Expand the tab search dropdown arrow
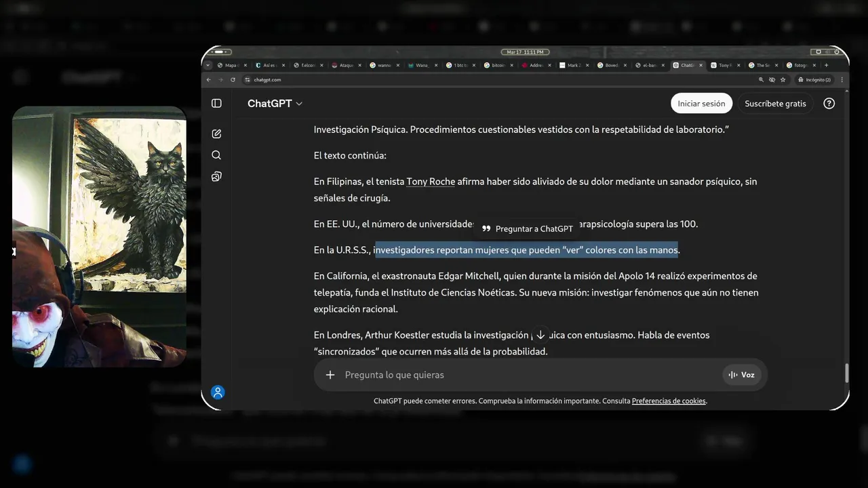Screen dimensions: 868x488 pyautogui.click(x=208, y=65)
